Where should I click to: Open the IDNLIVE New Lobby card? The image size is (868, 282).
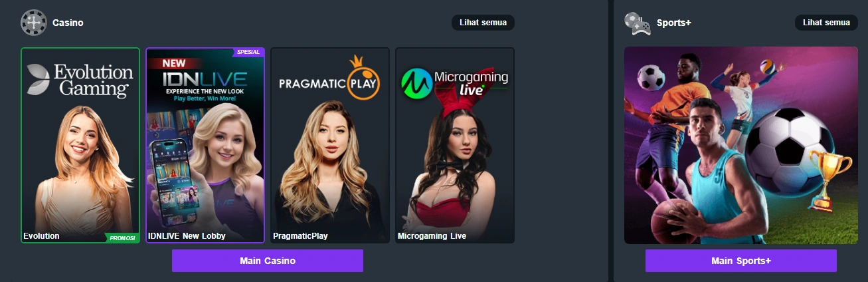pos(205,145)
